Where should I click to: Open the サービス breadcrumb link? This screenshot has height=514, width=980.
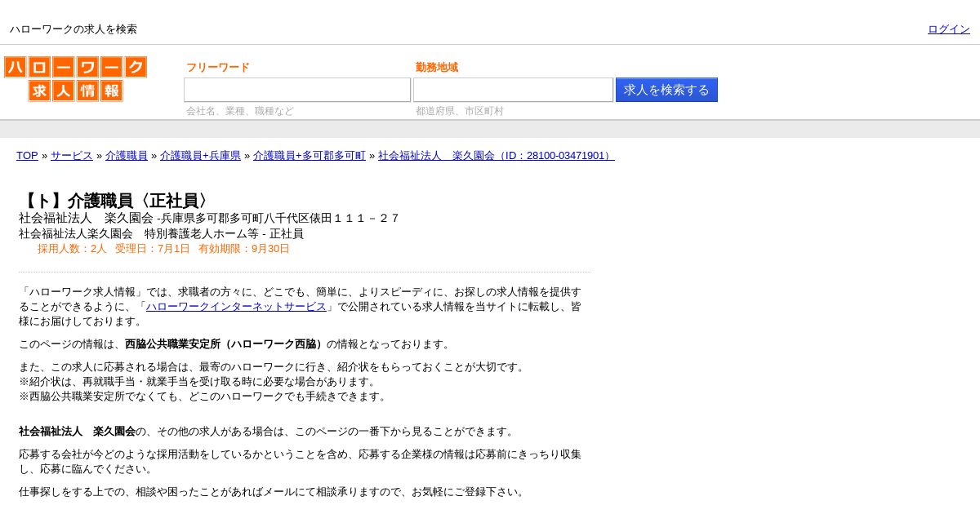(72, 156)
